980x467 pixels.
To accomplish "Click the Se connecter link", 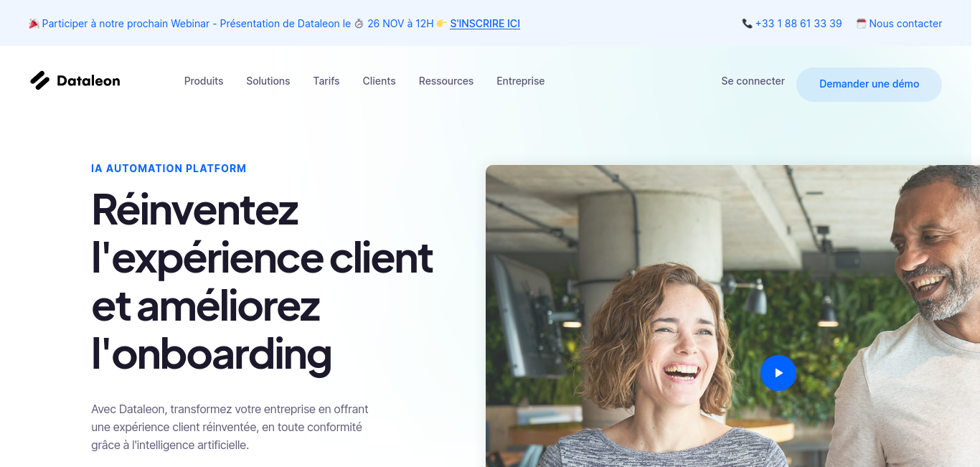I will [x=753, y=81].
